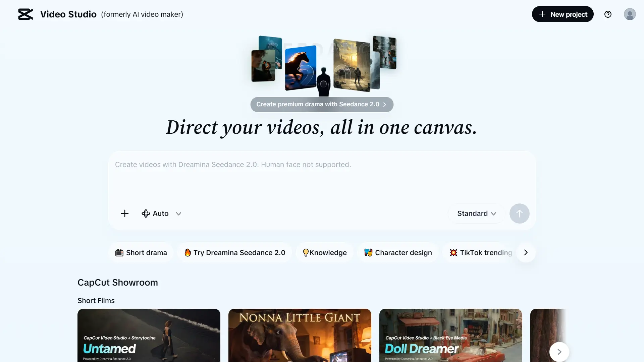Viewport: 644px width, 362px height.
Task: Open the Doll Dreamer short film thumbnail
Action: coord(451,335)
